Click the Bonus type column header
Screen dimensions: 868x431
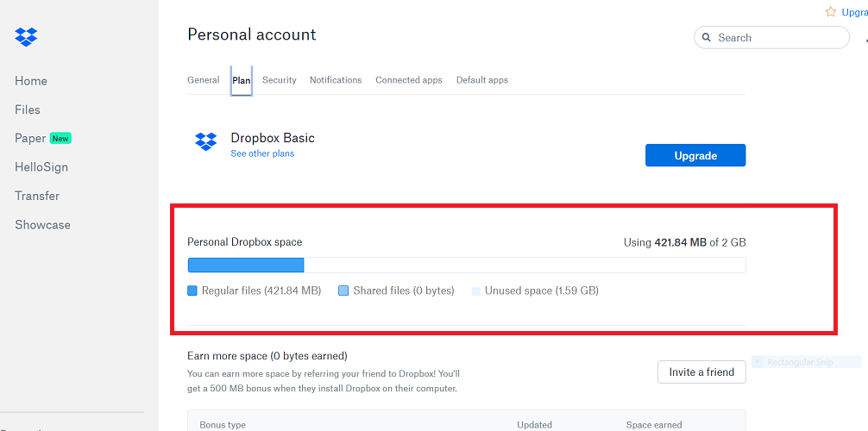pos(223,425)
